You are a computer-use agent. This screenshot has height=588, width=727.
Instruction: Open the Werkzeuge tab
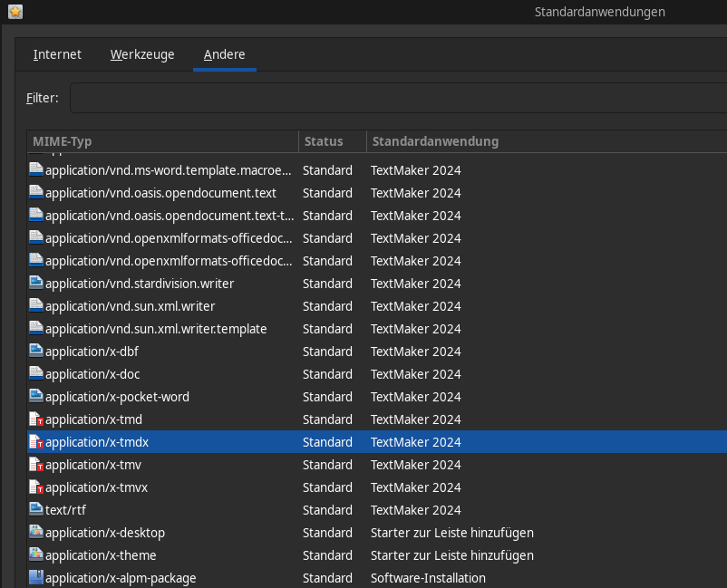coord(142,55)
